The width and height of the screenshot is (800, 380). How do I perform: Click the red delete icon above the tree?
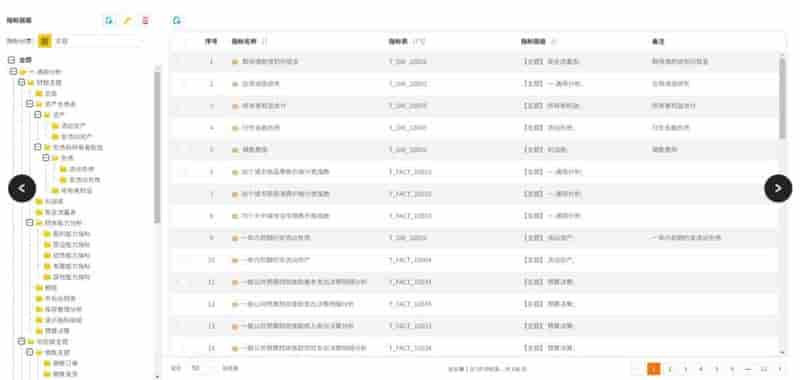(145, 20)
